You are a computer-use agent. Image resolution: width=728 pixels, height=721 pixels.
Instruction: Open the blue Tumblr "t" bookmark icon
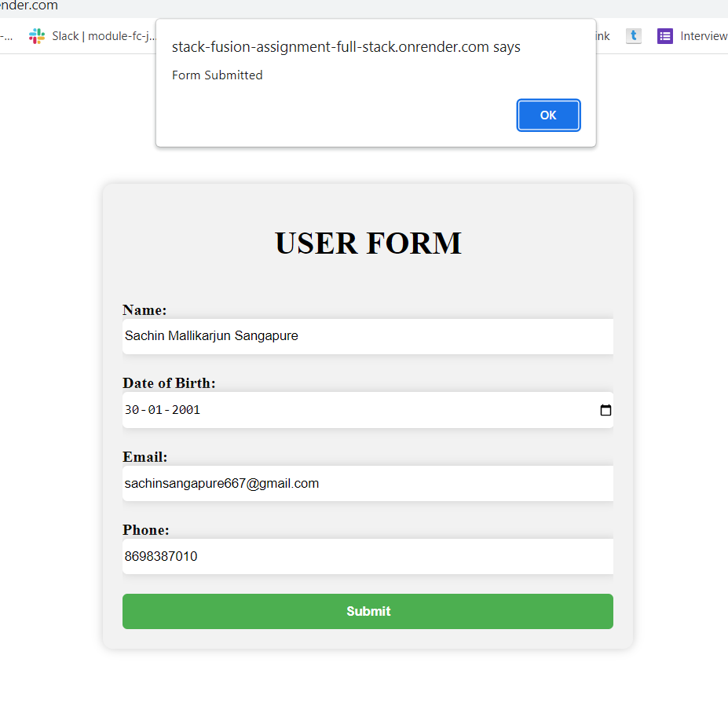pyautogui.click(x=633, y=35)
